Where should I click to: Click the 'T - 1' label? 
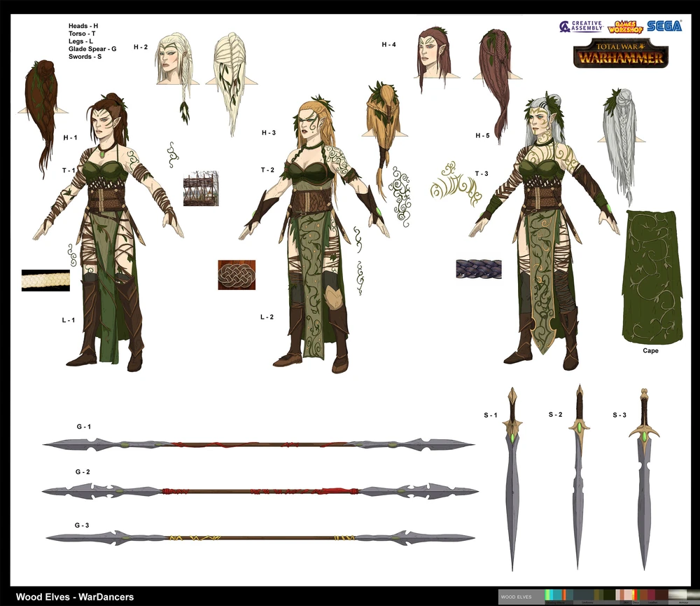[69, 170]
